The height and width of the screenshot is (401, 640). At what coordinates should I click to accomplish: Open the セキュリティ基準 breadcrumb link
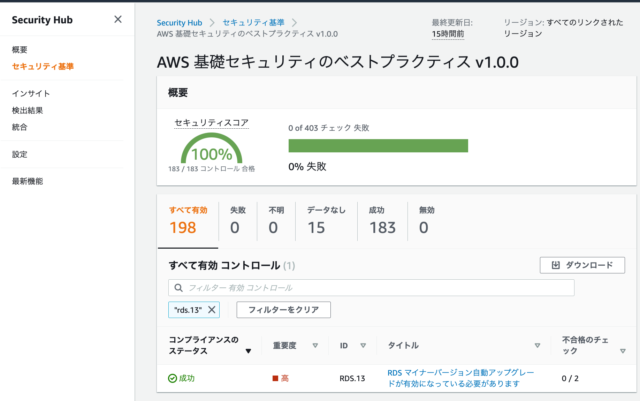[x=253, y=22]
